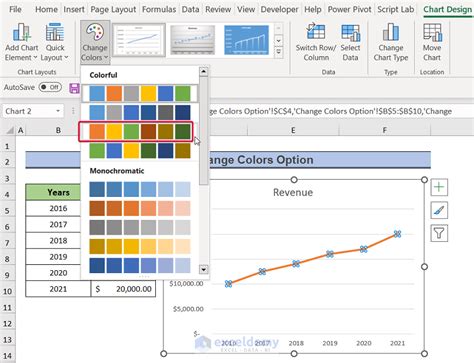
Task: Select column F header
Action: pos(385,130)
